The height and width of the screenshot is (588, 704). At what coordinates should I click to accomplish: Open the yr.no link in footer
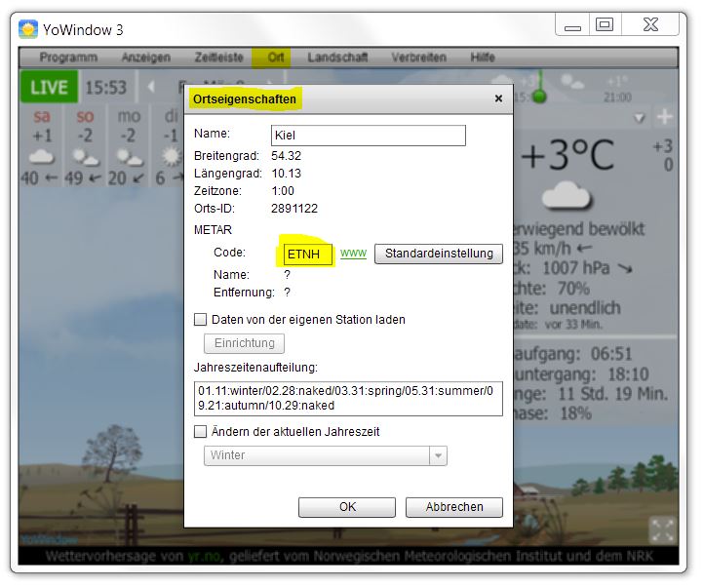coord(205,556)
